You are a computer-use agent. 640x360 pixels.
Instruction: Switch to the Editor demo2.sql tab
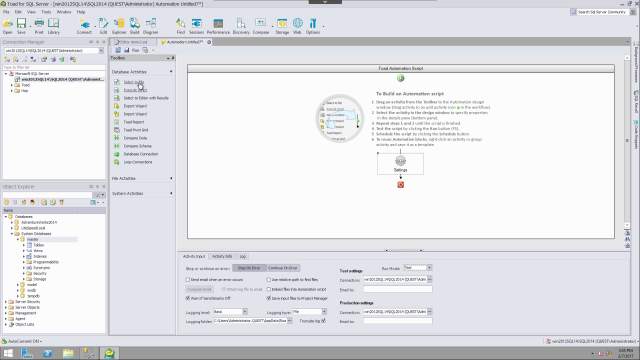[133, 42]
